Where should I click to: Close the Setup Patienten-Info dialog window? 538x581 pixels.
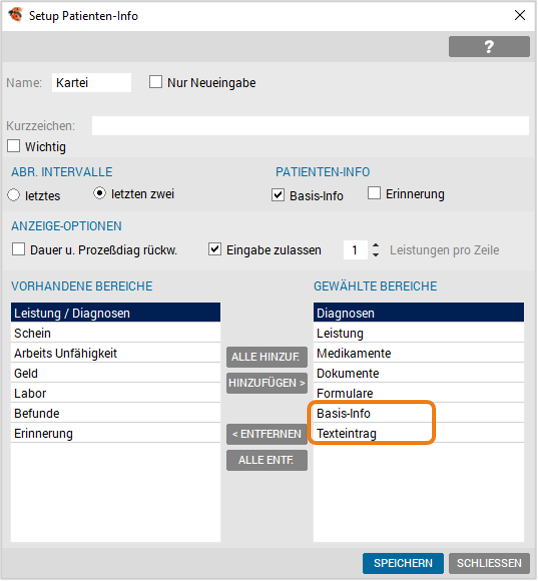[x=519, y=15]
